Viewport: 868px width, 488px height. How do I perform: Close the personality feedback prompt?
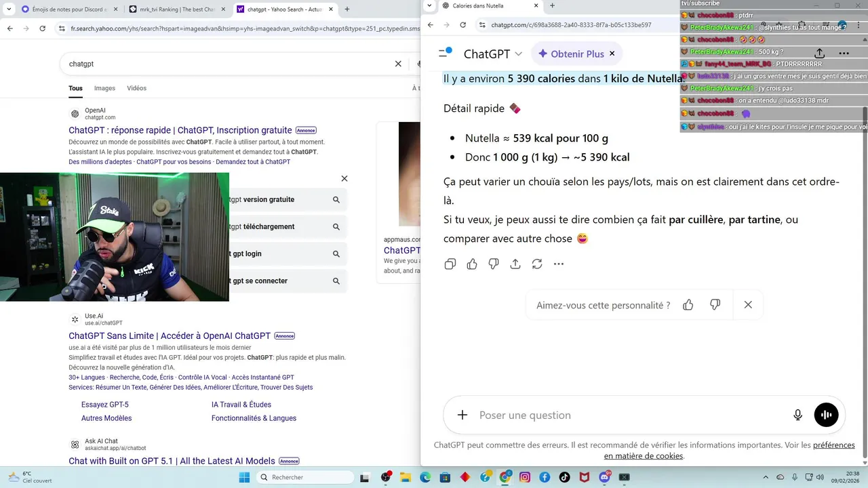[748, 305]
